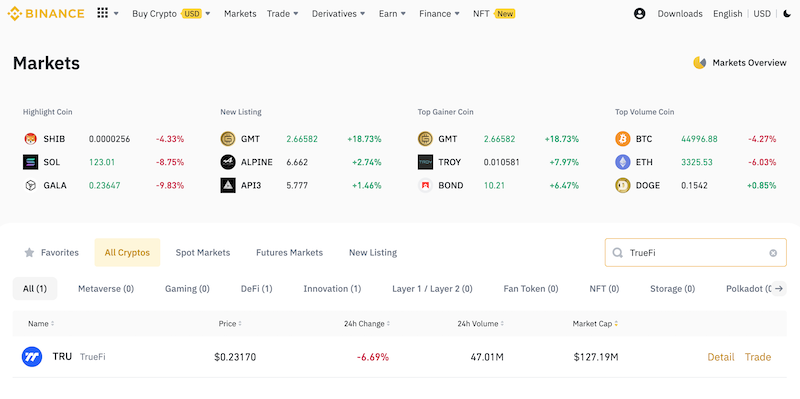
Task: Click the Markets Overview pie chart icon
Action: coord(699,63)
